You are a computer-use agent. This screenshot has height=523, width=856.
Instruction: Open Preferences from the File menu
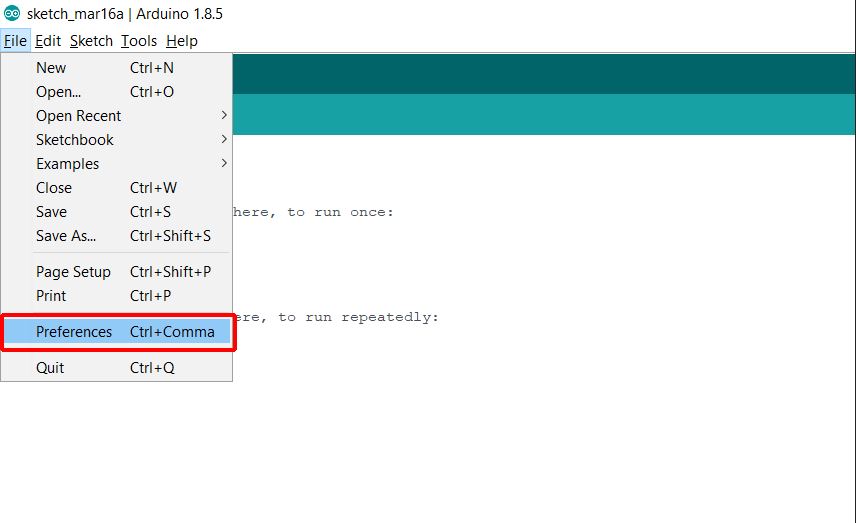116,332
